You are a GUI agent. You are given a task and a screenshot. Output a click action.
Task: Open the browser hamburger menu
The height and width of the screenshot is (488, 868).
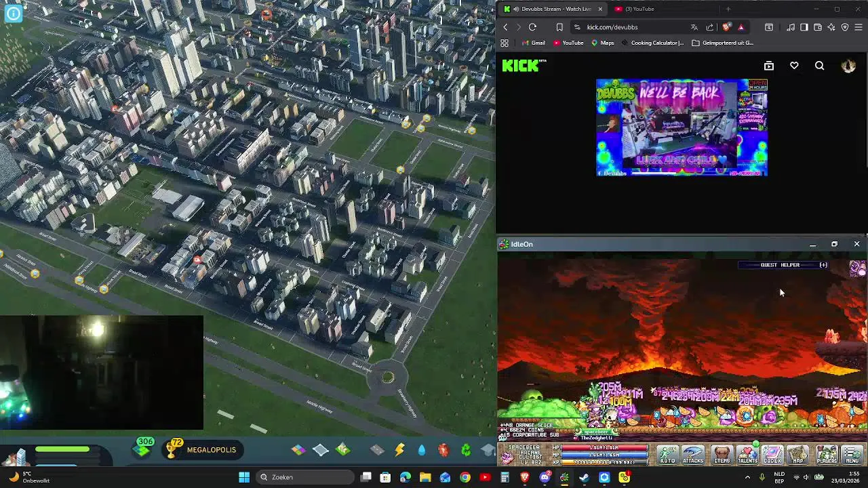pos(859,27)
